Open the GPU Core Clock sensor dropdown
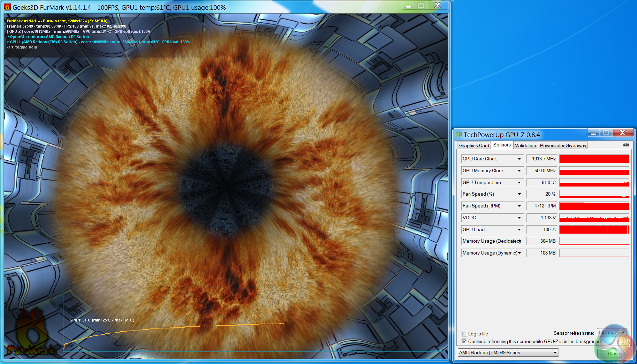The width and height of the screenshot is (637, 364). [519, 159]
